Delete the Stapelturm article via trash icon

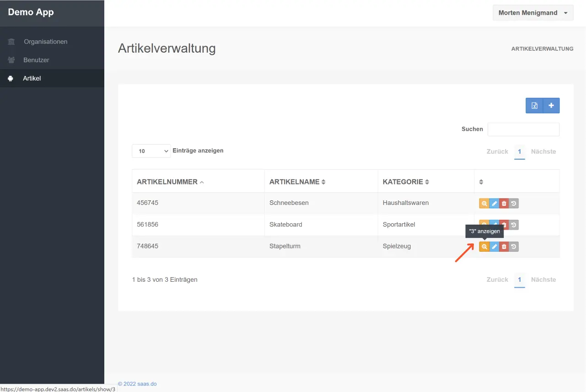tap(504, 247)
